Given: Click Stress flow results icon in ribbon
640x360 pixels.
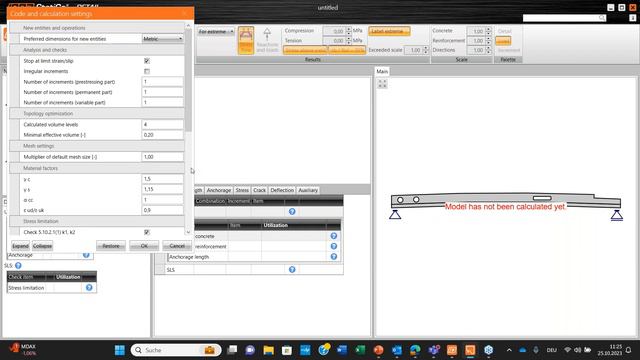Looking at the screenshot, I should 246,40.
